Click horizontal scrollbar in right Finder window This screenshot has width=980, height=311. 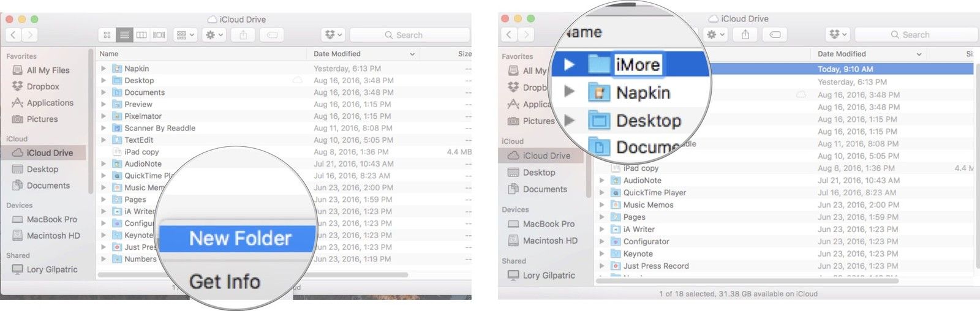tap(747, 281)
